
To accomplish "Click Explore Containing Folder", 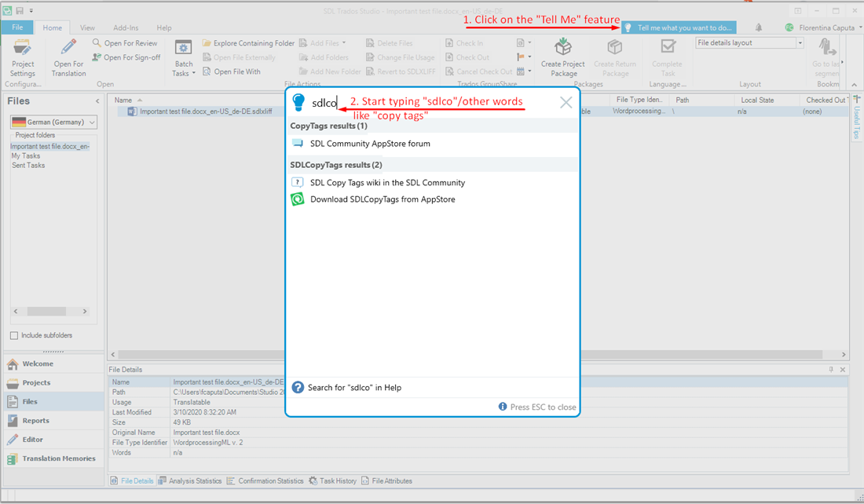I will (248, 43).
